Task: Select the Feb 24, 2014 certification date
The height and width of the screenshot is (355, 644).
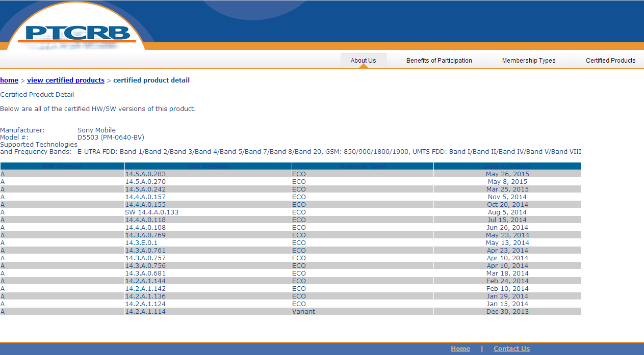Action: (507, 281)
